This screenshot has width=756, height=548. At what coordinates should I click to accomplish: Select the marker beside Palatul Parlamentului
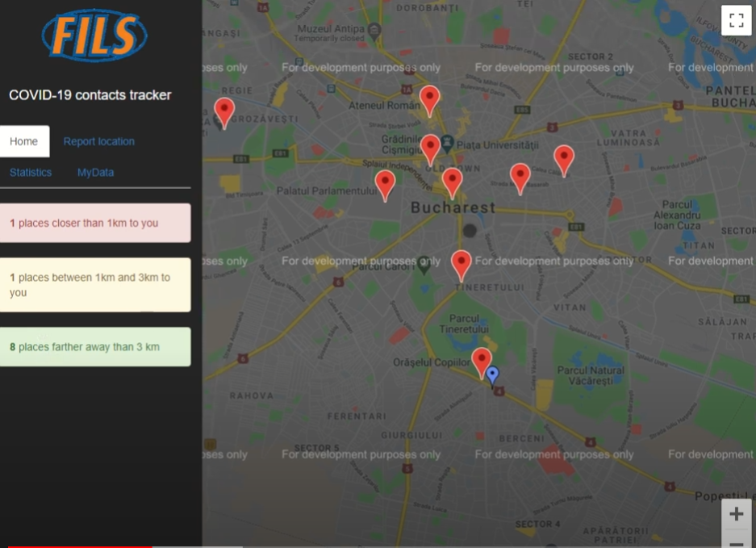[x=385, y=183]
